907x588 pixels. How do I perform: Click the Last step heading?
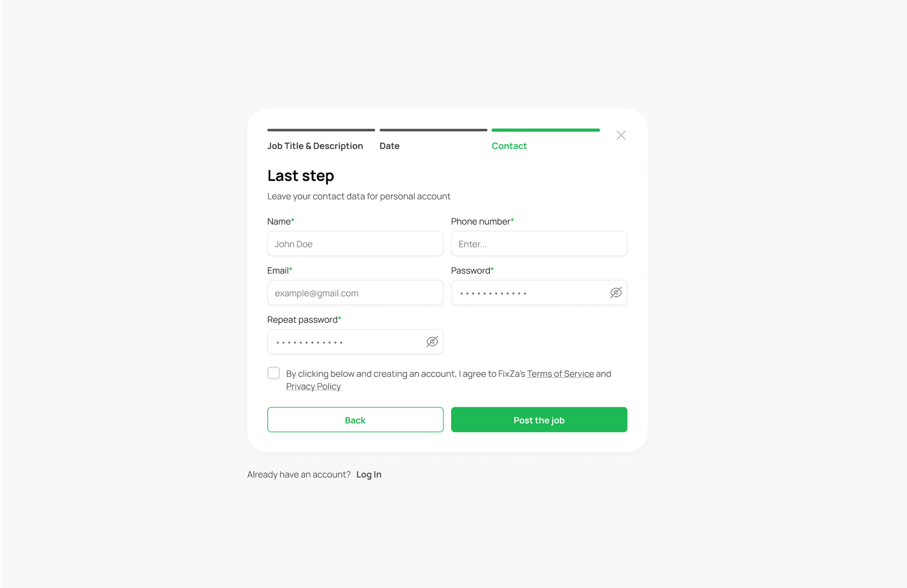tap(300, 175)
